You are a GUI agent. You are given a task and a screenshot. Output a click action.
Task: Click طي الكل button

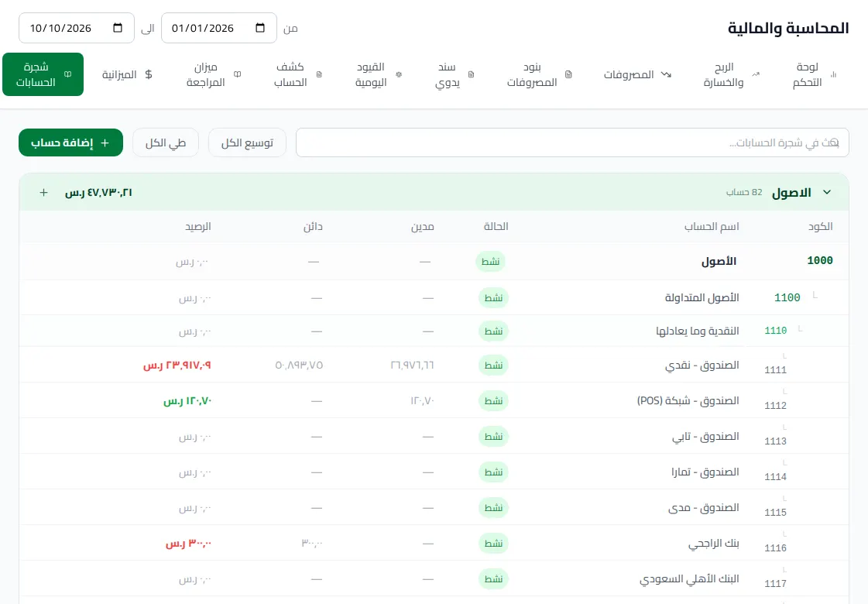(x=166, y=142)
